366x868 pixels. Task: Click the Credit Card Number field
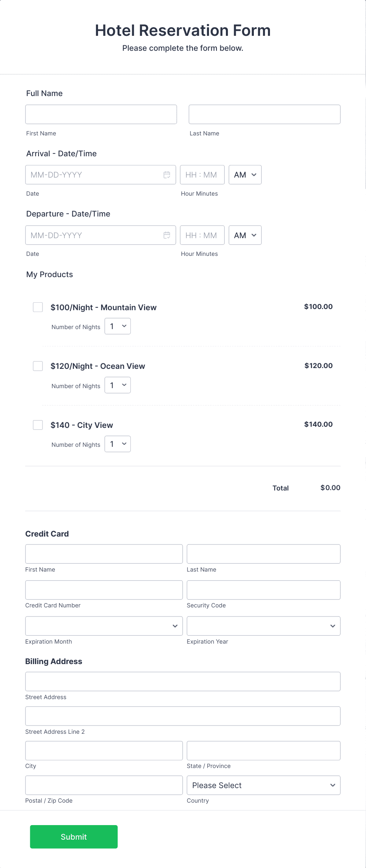tap(104, 590)
